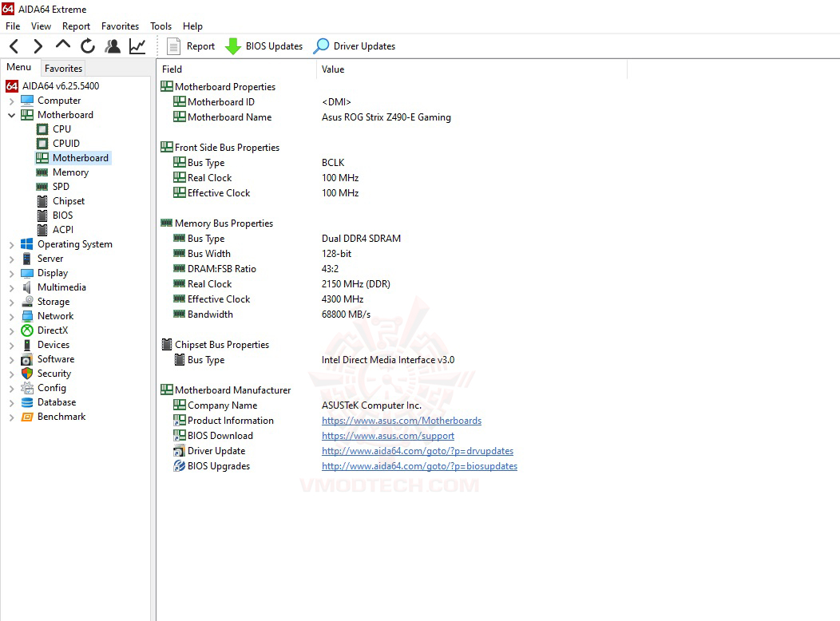The image size is (840, 621).
Task: Select the Config tree item
Action: point(52,388)
